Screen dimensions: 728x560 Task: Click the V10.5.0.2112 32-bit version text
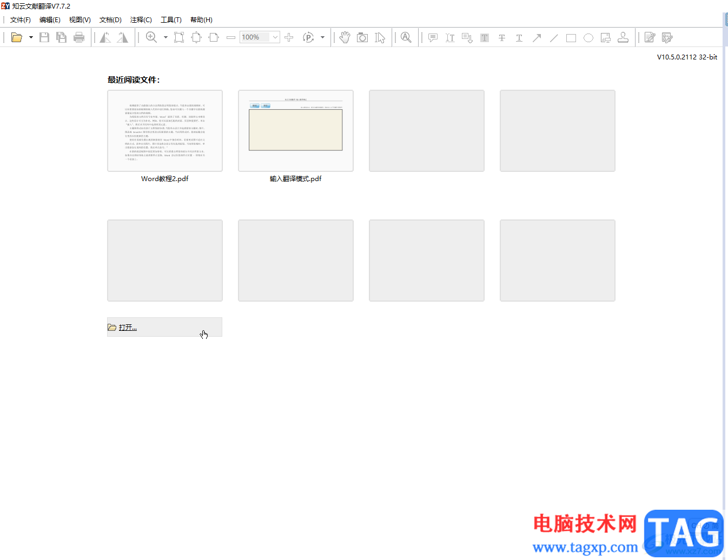(687, 57)
